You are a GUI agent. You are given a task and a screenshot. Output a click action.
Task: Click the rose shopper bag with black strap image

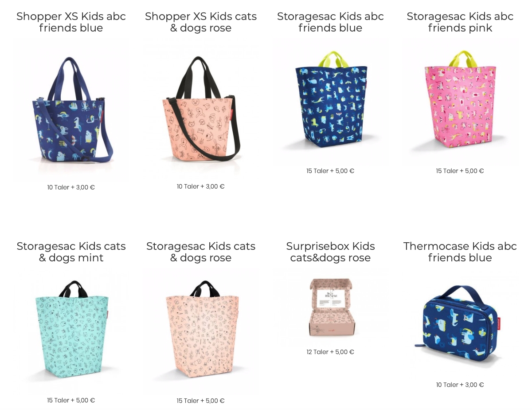click(x=201, y=109)
